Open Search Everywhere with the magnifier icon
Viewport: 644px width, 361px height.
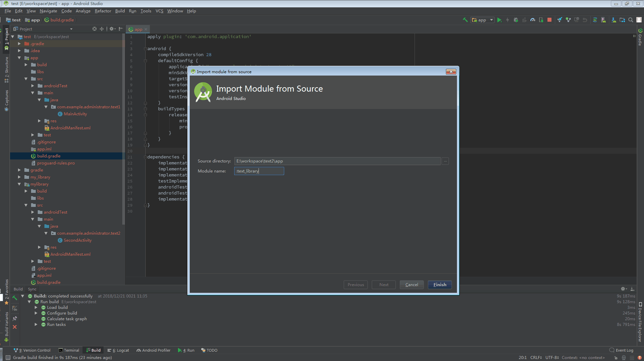(x=630, y=20)
